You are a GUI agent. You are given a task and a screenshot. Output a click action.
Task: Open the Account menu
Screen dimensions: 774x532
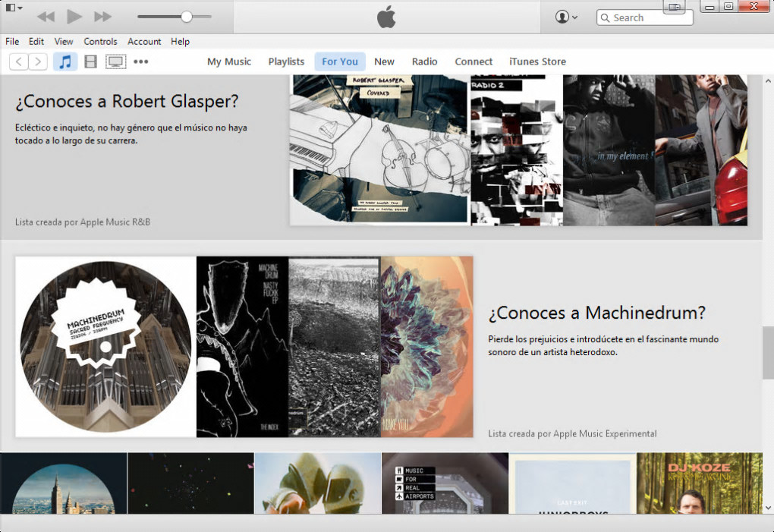[144, 42]
